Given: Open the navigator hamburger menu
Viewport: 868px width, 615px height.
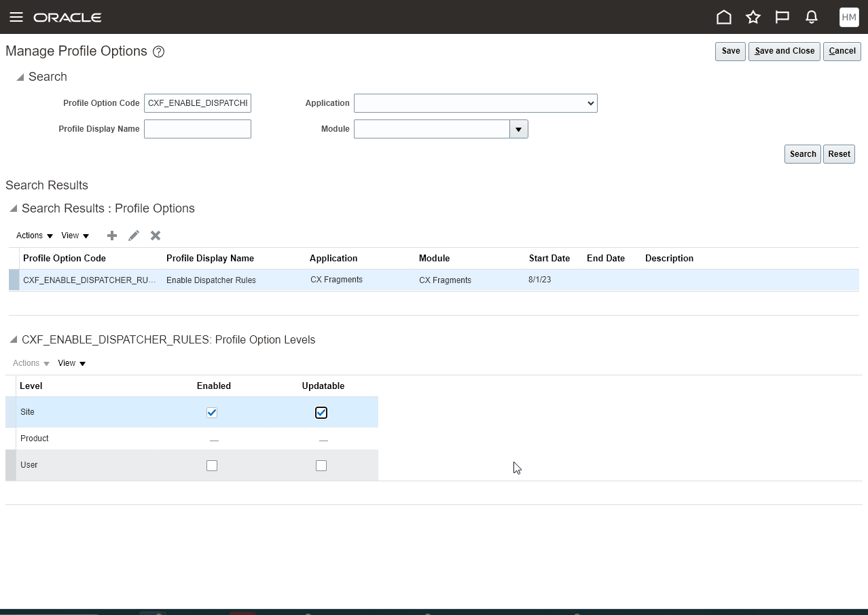Looking at the screenshot, I should pos(16,17).
